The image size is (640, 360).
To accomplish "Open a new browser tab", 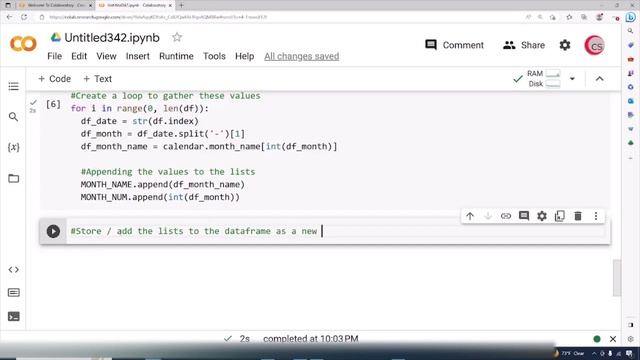I will 181,5.
